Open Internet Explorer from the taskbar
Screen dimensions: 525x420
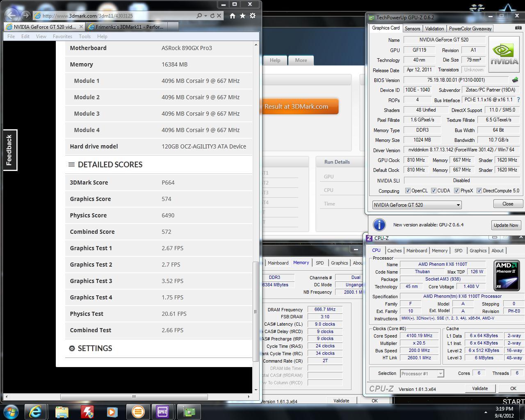pos(35,411)
